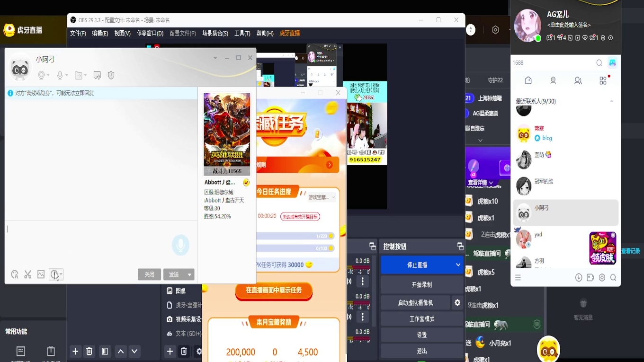Click the 1/220 task progress bar

[295, 236]
